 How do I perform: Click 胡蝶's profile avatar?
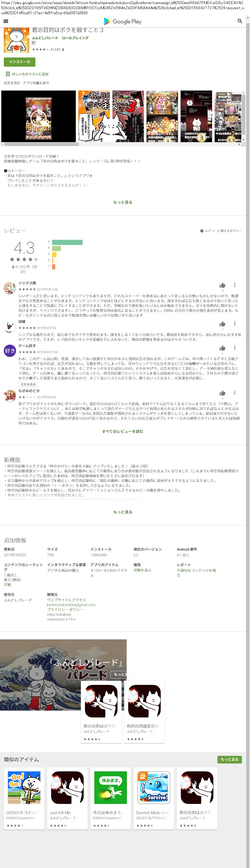click(x=10, y=327)
